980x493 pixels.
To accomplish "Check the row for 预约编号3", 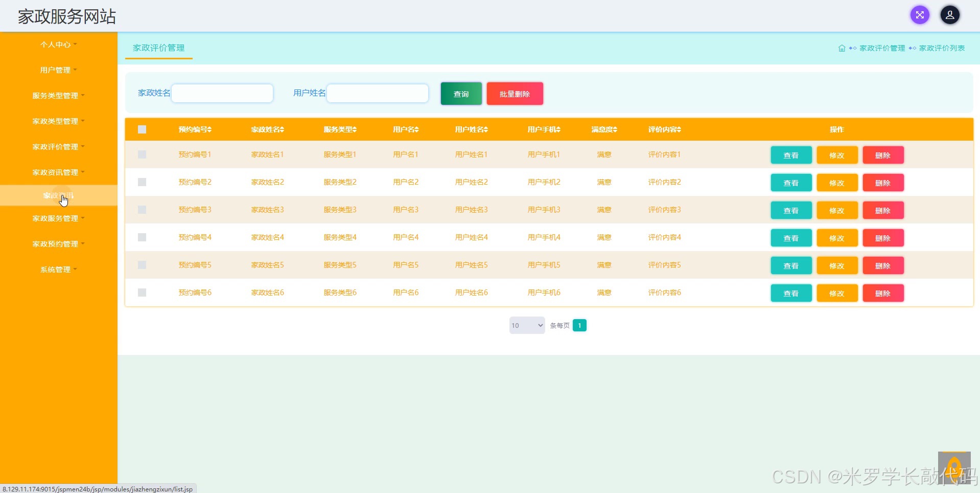I will pos(142,210).
